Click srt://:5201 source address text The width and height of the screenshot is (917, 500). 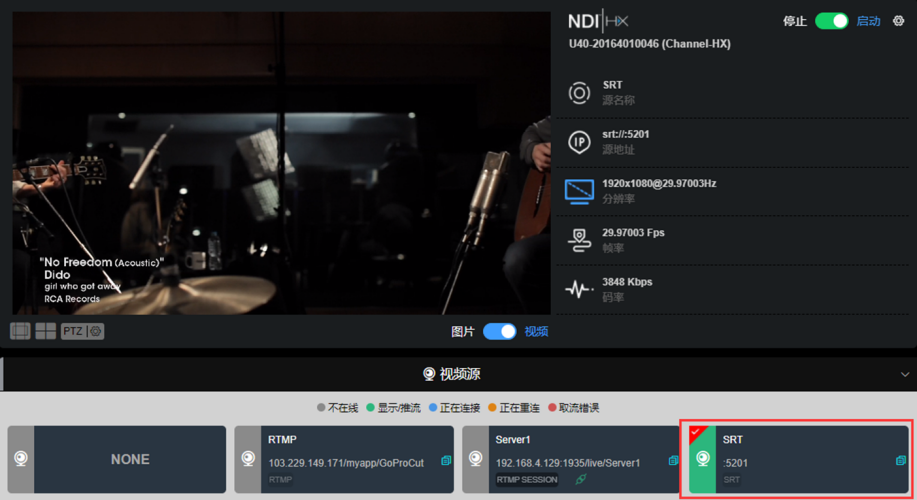pos(625,134)
